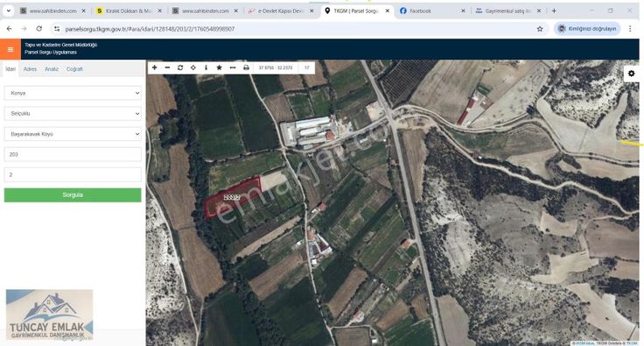The image size is (644, 346).
Task: Click Kimliğinizi doğrulayın profile button
Action: click(x=587, y=29)
